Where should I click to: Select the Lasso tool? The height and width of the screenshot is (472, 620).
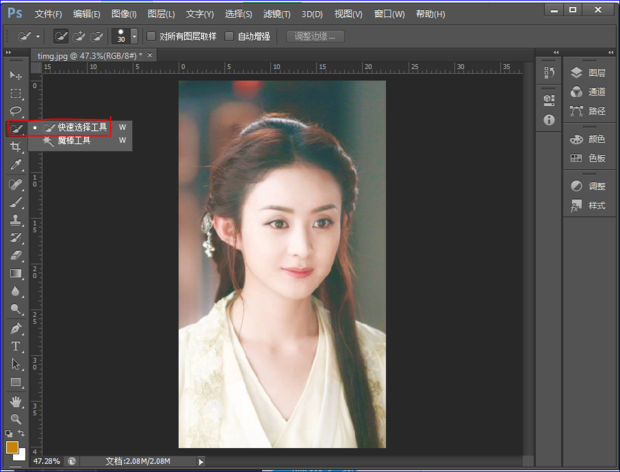tap(16, 111)
